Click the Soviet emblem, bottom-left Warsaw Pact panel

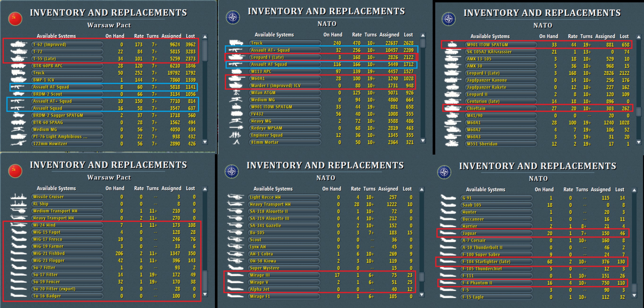15,171
